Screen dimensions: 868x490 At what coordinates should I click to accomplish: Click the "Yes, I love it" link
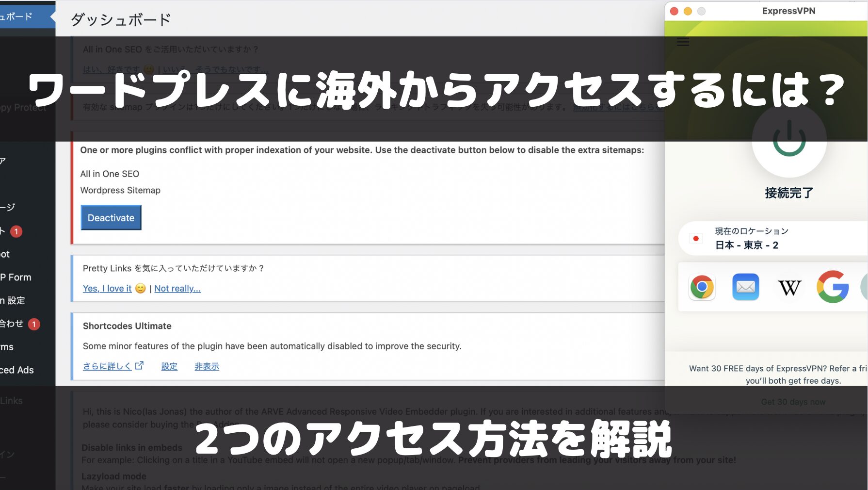[x=107, y=289]
